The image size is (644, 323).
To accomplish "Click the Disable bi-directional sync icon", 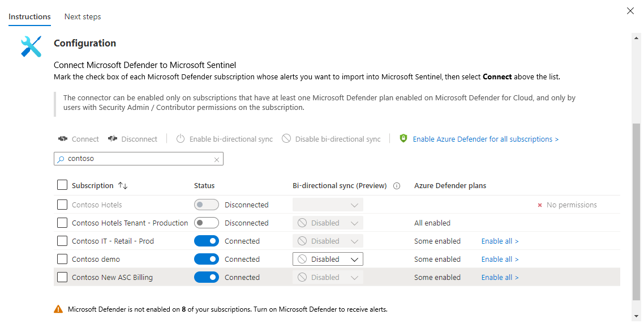I will [286, 139].
